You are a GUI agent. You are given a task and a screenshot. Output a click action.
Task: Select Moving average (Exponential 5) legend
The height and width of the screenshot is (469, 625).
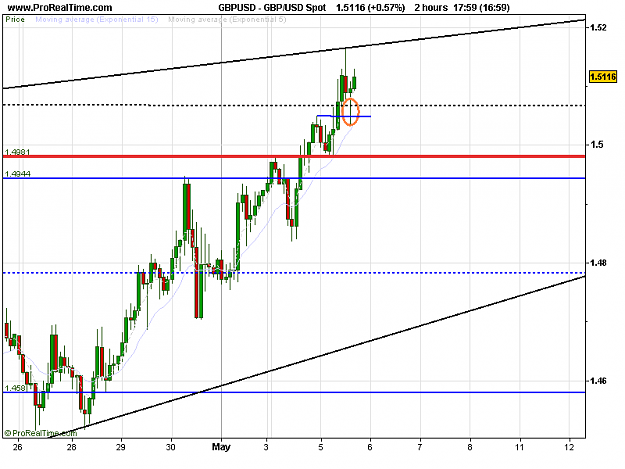click(x=227, y=19)
